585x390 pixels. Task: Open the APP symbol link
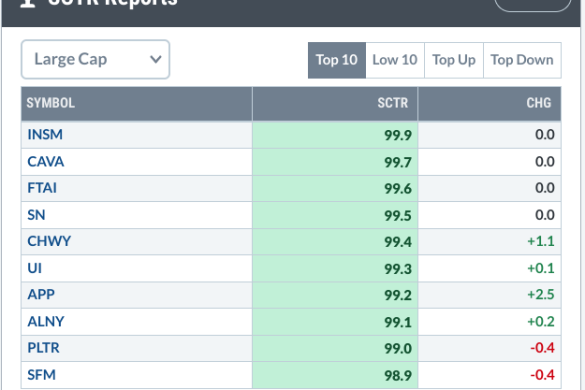pyautogui.click(x=41, y=295)
